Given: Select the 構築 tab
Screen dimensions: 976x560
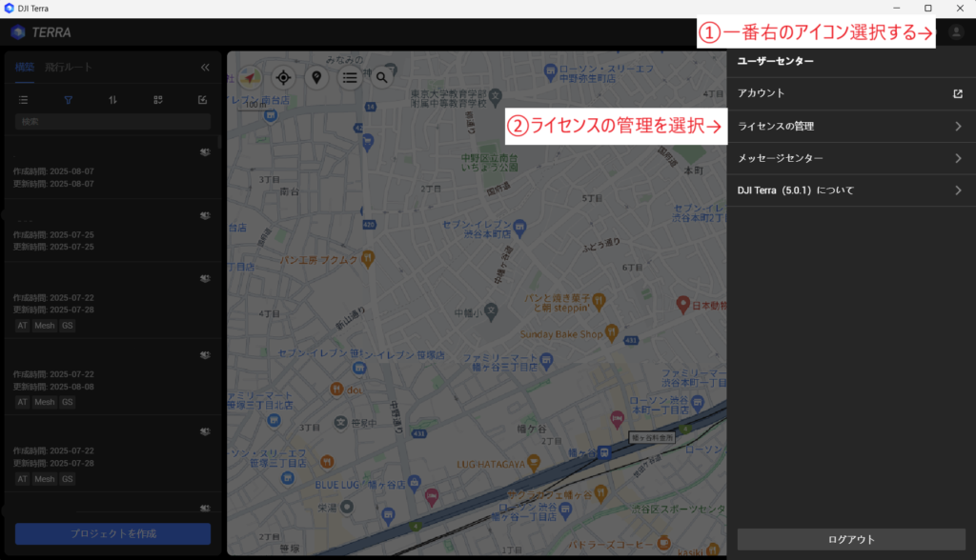Looking at the screenshot, I should 25,68.
